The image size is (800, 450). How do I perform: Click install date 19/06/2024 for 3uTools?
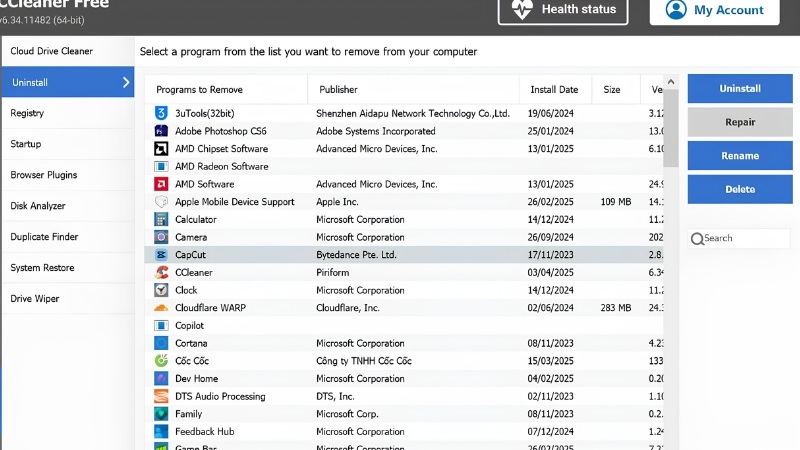click(x=551, y=113)
